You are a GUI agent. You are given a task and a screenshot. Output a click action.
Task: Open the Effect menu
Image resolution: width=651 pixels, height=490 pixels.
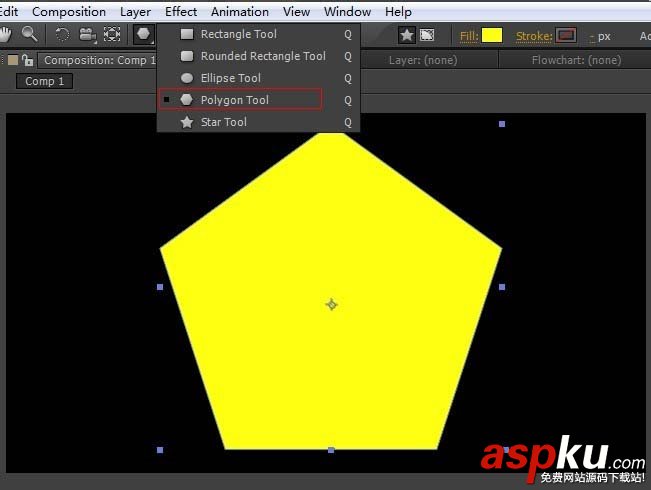pos(181,12)
